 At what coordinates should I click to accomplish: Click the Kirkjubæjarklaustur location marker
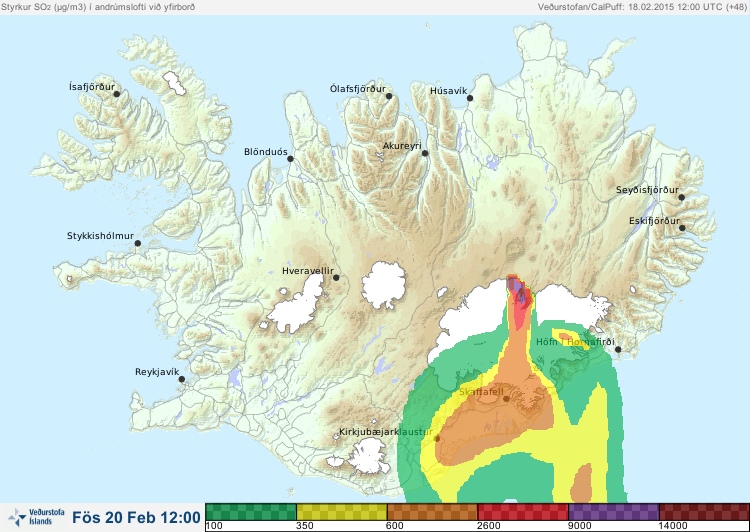pyautogui.click(x=437, y=438)
